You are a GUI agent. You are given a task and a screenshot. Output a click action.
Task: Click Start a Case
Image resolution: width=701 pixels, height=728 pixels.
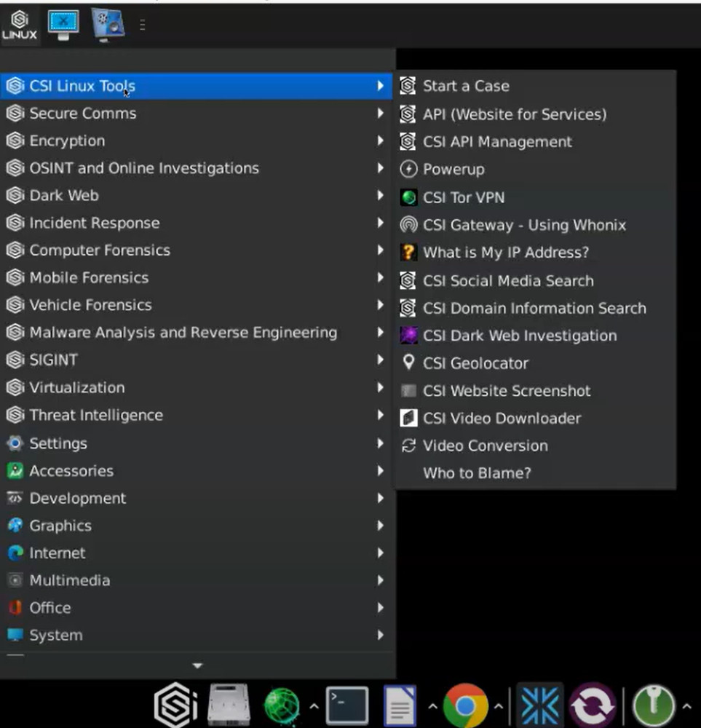coord(466,85)
